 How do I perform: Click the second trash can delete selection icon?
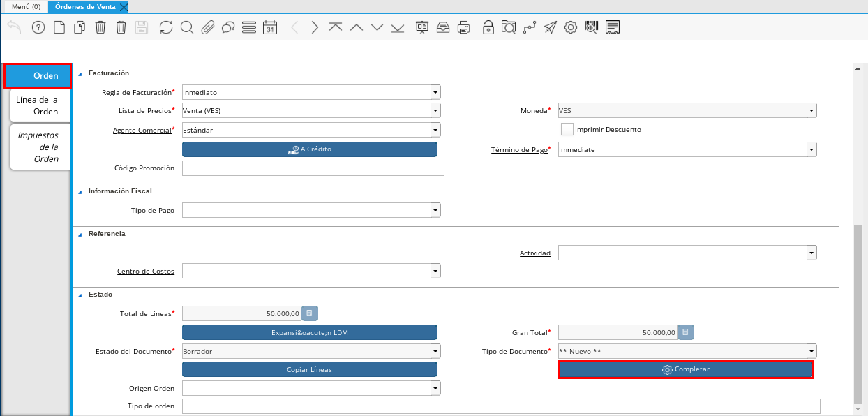click(x=121, y=27)
